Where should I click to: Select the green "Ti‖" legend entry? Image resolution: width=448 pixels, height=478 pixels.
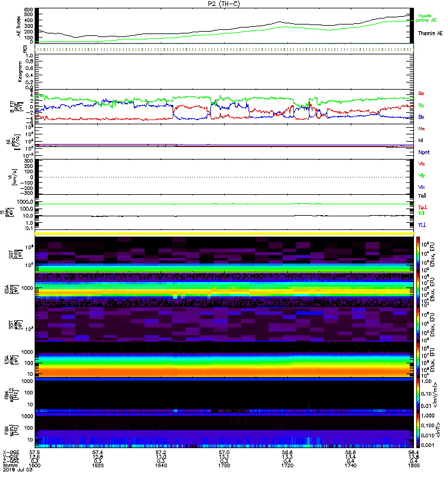point(421,213)
